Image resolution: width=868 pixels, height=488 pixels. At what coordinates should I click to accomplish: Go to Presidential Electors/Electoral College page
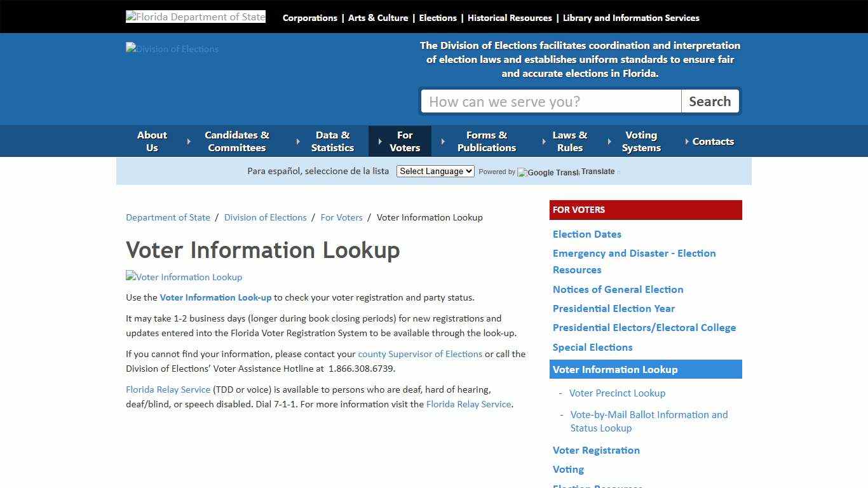(x=644, y=327)
